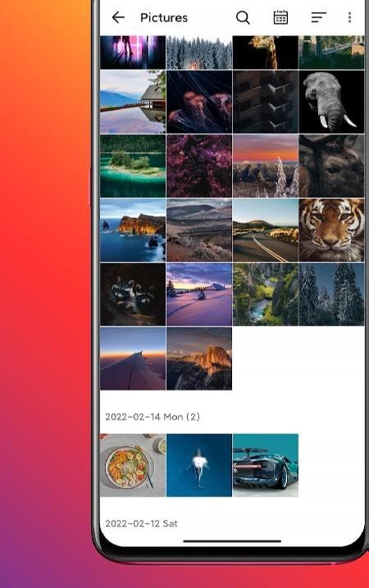Open the blue ocean aerial photo
Image resolution: width=369 pixels, height=588 pixels.
pyautogui.click(x=199, y=465)
